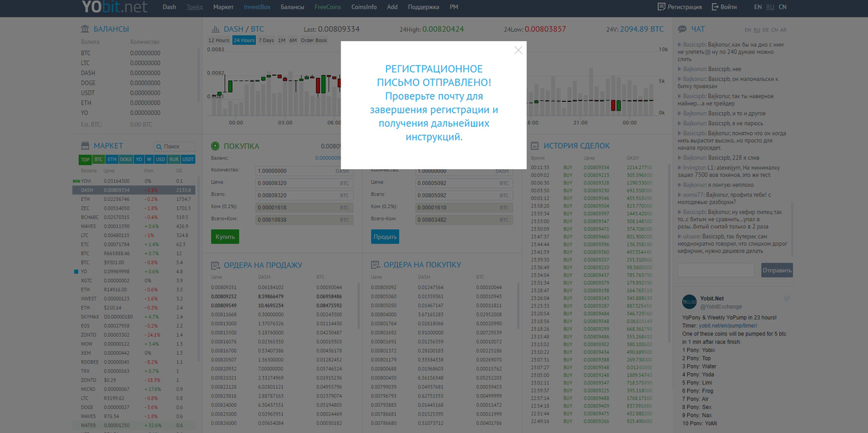Click the Маркет storefront icon
The width and height of the screenshot is (868, 433).
point(85,145)
